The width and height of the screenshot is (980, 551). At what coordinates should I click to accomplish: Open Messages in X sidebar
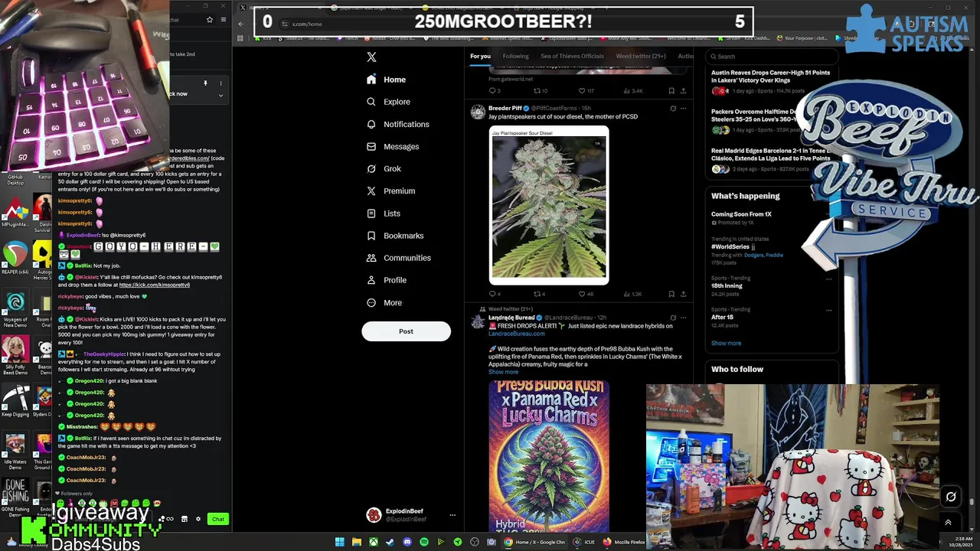(393, 146)
